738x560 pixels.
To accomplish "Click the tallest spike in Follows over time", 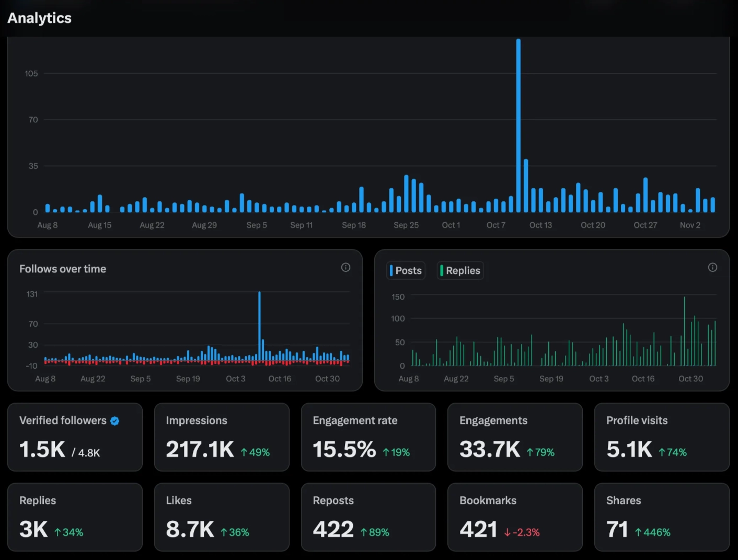I will pyautogui.click(x=259, y=324).
